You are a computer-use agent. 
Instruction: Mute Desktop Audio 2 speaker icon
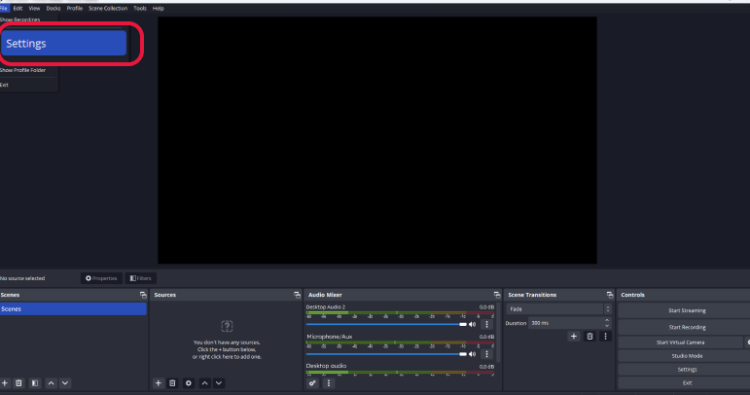(473, 324)
